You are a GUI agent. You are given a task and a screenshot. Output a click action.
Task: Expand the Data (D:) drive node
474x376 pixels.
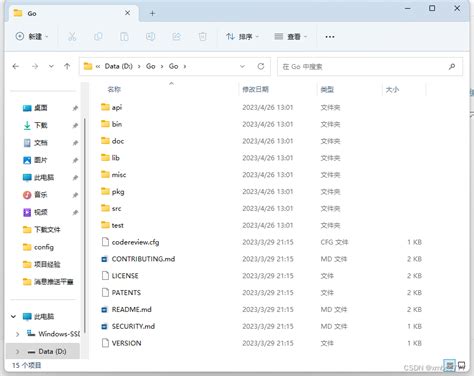point(18,351)
